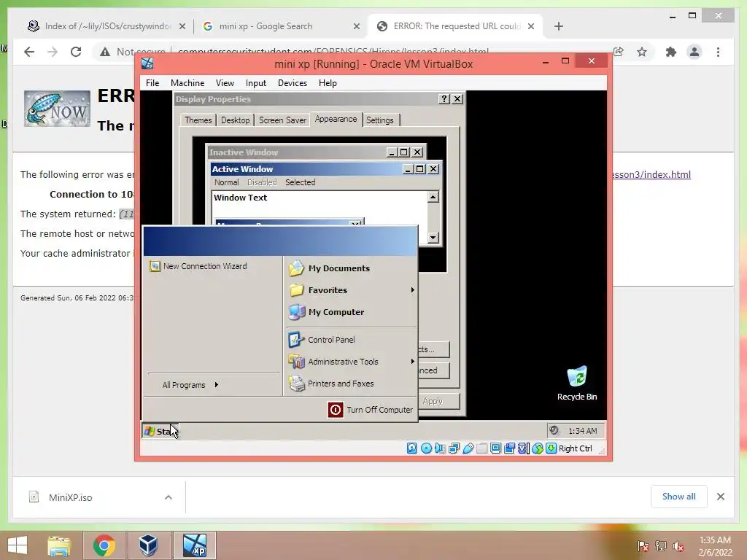Click the hard disk activity icon in VirtualBox status bar
Viewport: 747px width, 560px height.
coord(412,448)
